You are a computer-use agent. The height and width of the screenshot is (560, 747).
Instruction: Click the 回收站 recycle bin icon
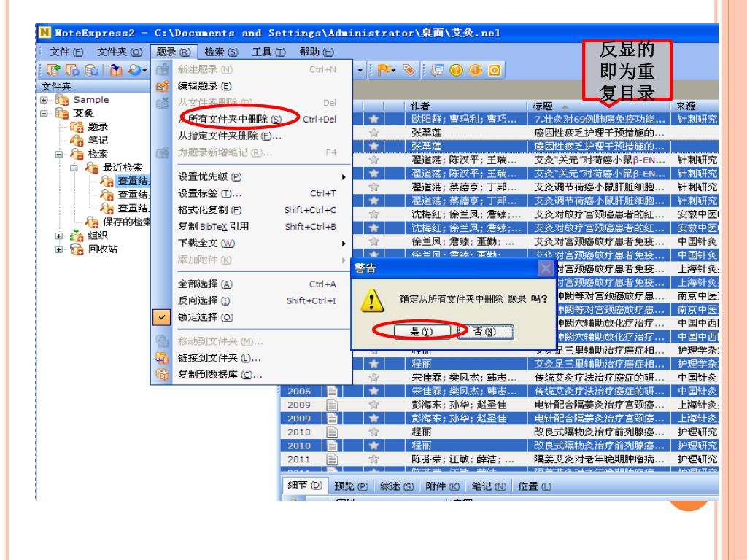[x=76, y=249]
